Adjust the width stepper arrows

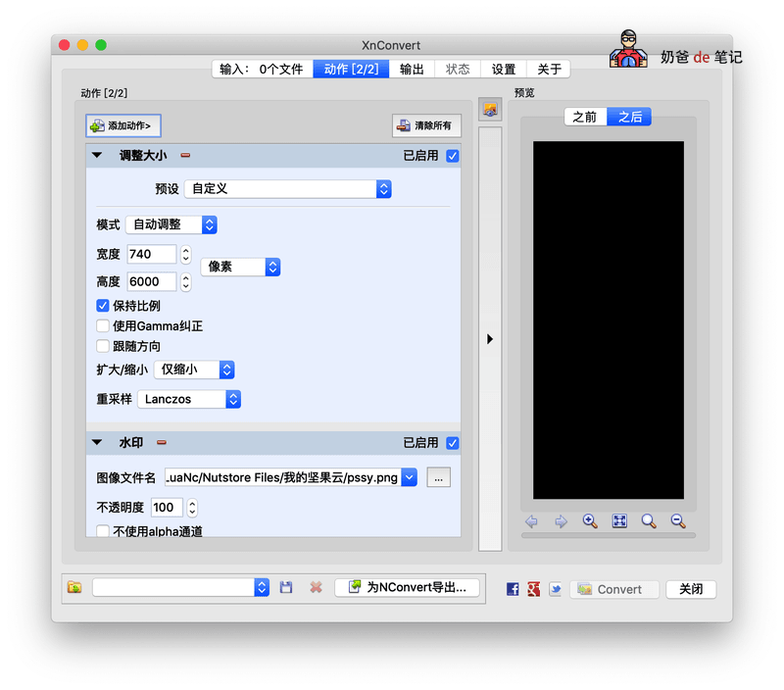pos(186,255)
